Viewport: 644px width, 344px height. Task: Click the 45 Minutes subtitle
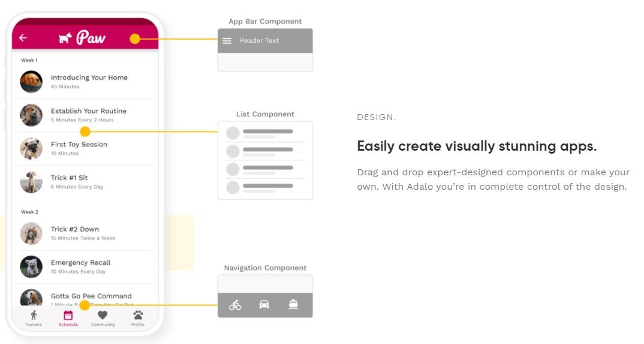(x=65, y=86)
